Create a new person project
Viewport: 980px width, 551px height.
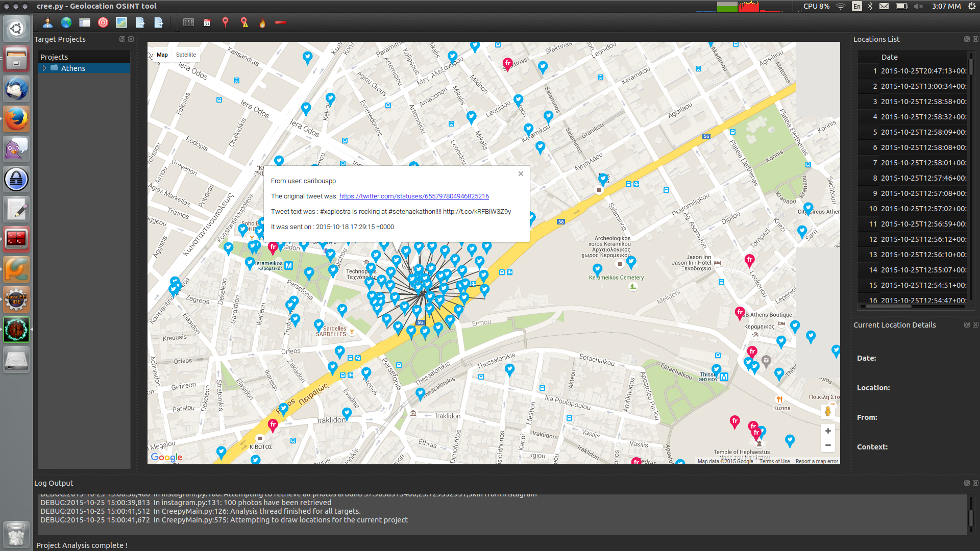click(47, 22)
